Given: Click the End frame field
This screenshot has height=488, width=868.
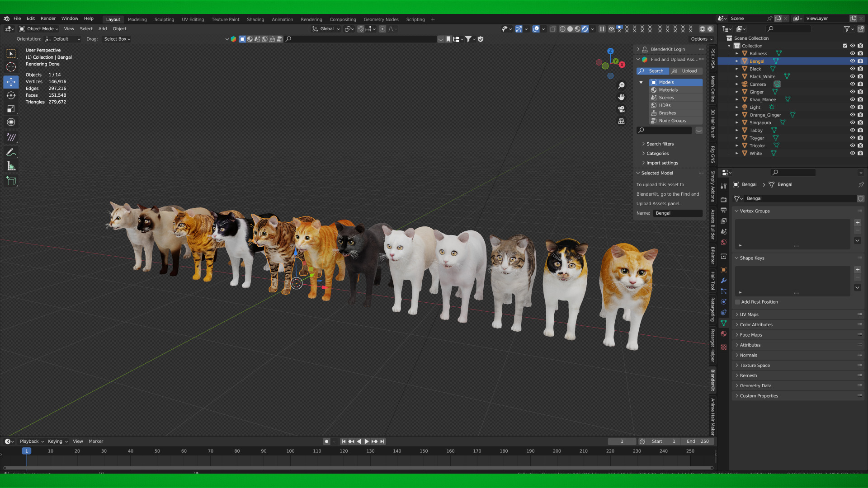Looking at the screenshot, I should 698,441.
